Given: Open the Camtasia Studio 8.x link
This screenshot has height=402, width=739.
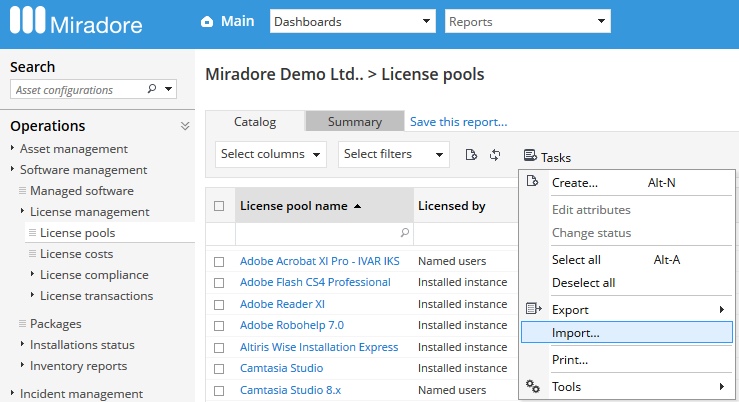Looking at the screenshot, I should pyautogui.click(x=290, y=390).
